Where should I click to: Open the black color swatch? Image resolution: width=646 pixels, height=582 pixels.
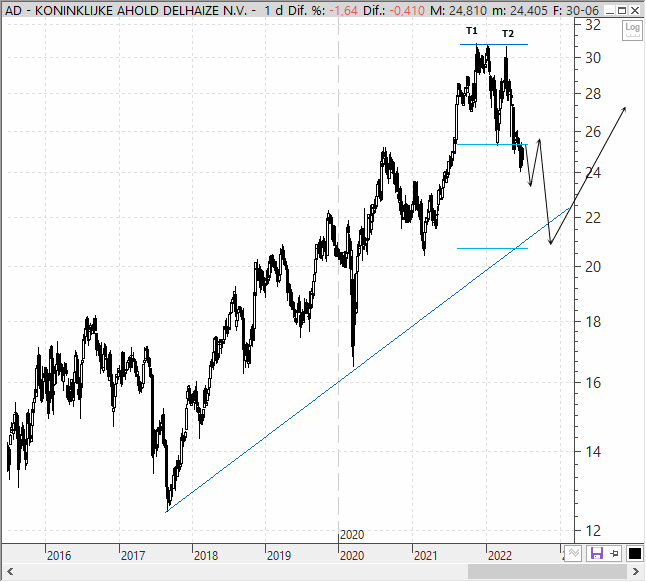tap(634, 553)
